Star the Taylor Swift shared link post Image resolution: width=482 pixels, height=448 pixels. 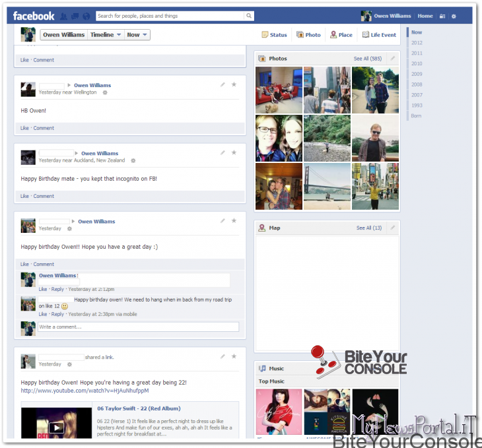pos(234,357)
